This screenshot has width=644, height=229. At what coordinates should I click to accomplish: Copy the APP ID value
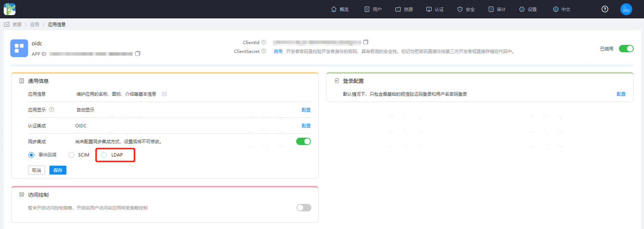pyautogui.click(x=137, y=54)
